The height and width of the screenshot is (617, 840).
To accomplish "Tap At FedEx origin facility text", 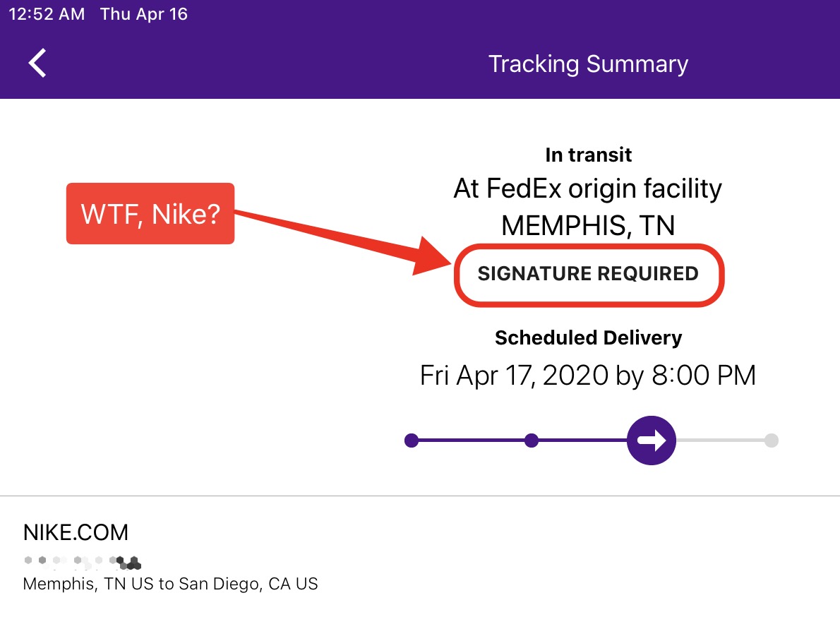I will click(x=588, y=188).
